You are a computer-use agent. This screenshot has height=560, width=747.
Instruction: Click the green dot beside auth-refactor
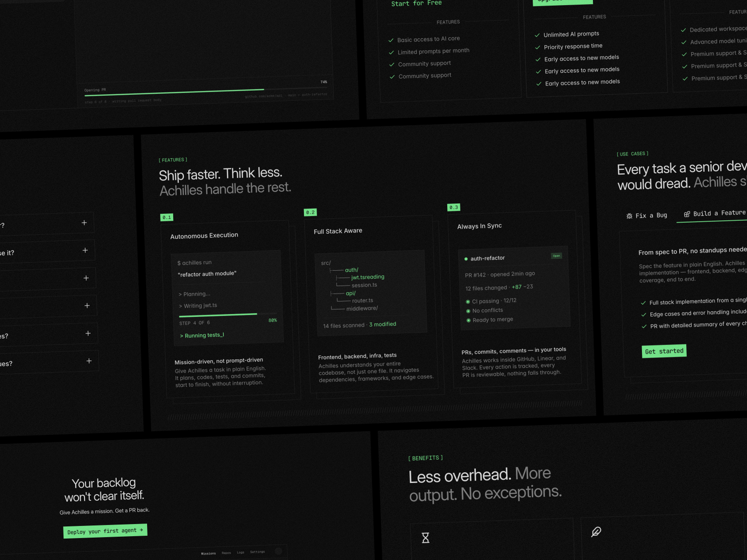coord(466,259)
